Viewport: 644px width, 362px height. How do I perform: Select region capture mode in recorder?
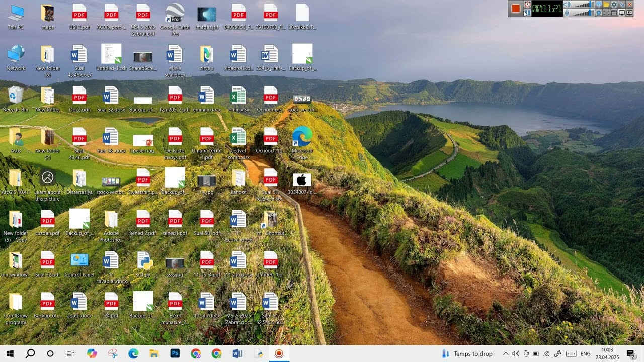[606, 13]
